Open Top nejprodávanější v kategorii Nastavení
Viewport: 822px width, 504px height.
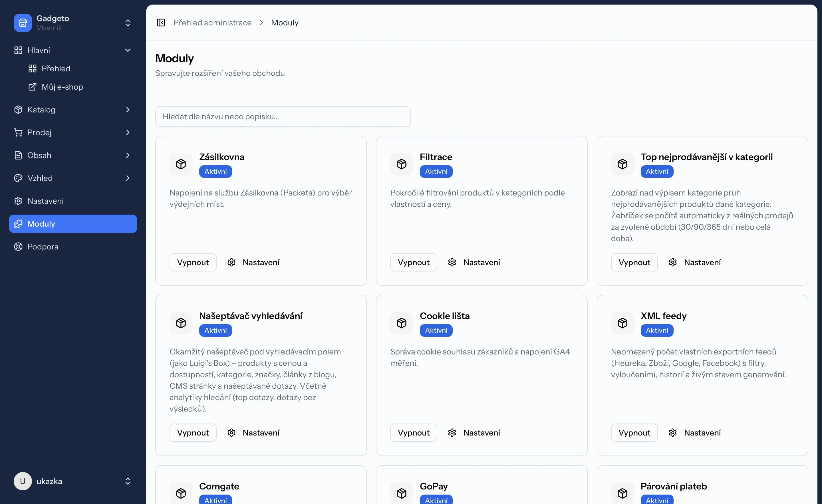click(695, 262)
